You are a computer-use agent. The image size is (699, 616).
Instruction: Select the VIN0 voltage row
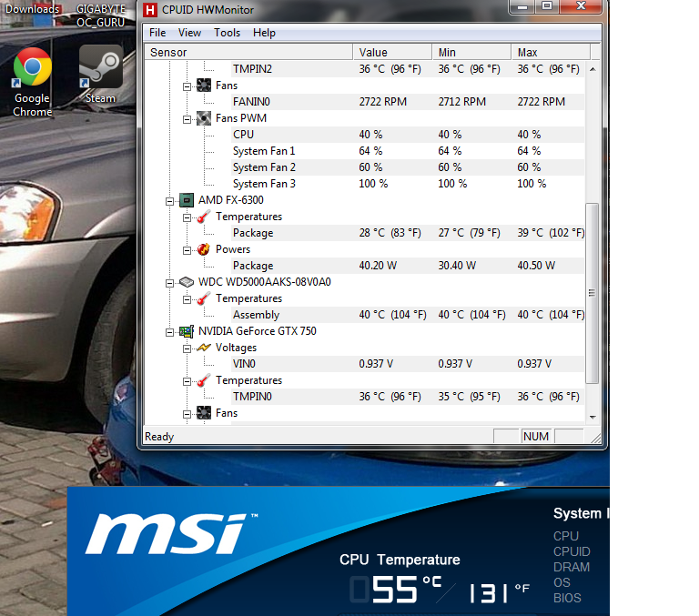tap(408, 364)
